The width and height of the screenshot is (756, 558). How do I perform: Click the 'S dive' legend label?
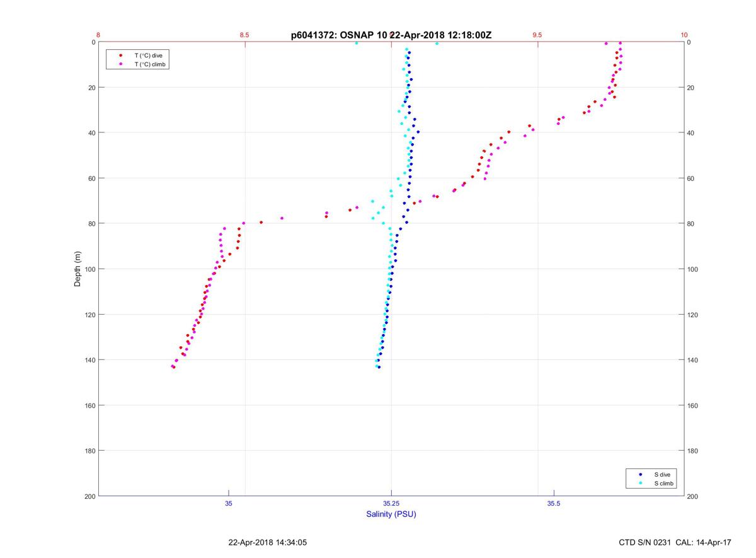[x=662, y=474]
